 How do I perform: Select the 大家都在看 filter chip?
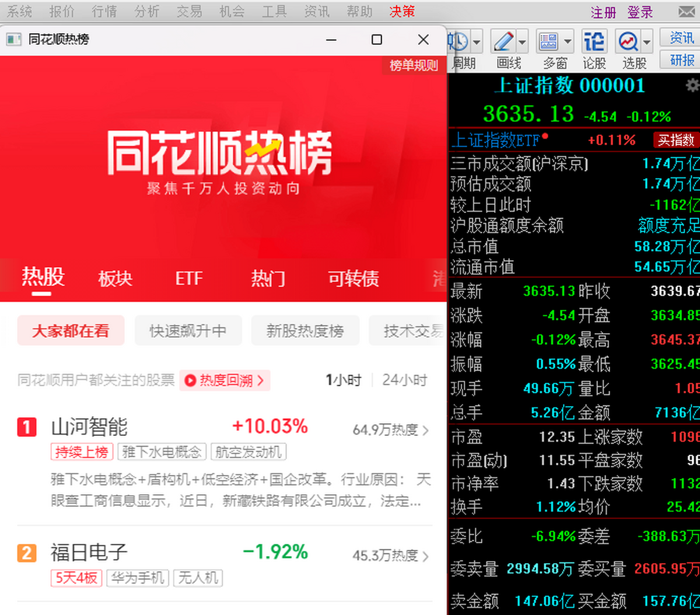coord(71,331)
